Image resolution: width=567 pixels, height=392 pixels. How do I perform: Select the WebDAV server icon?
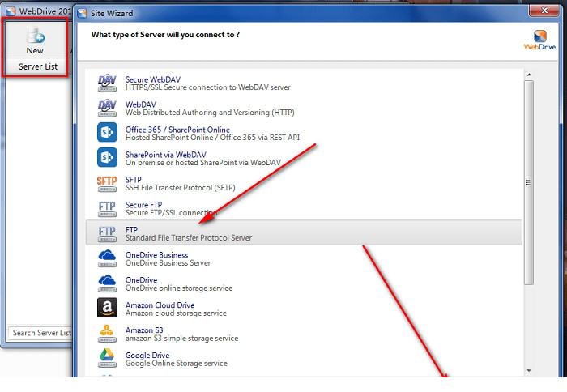(x=107, y=108)
